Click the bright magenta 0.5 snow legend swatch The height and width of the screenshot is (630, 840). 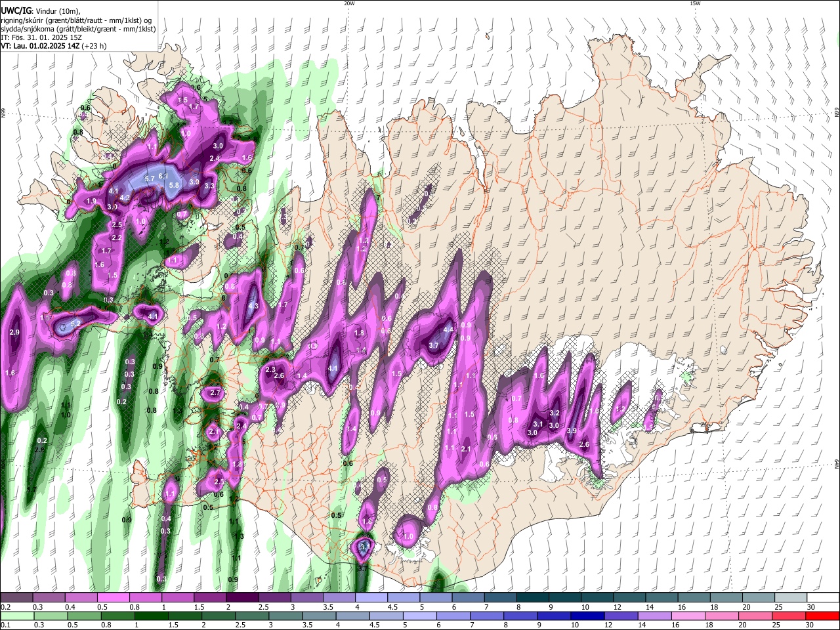(x=114, y=598)
